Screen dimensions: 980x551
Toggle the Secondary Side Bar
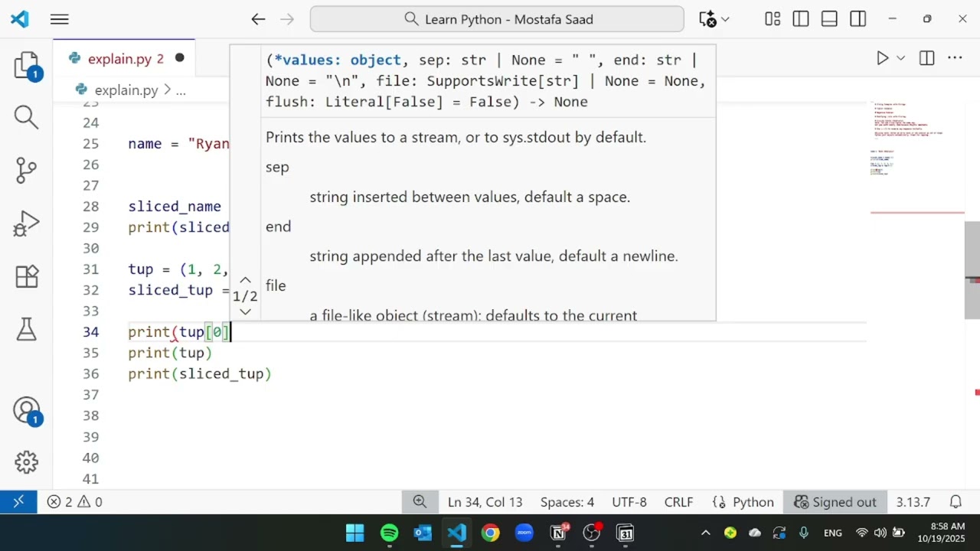[857, 19]
